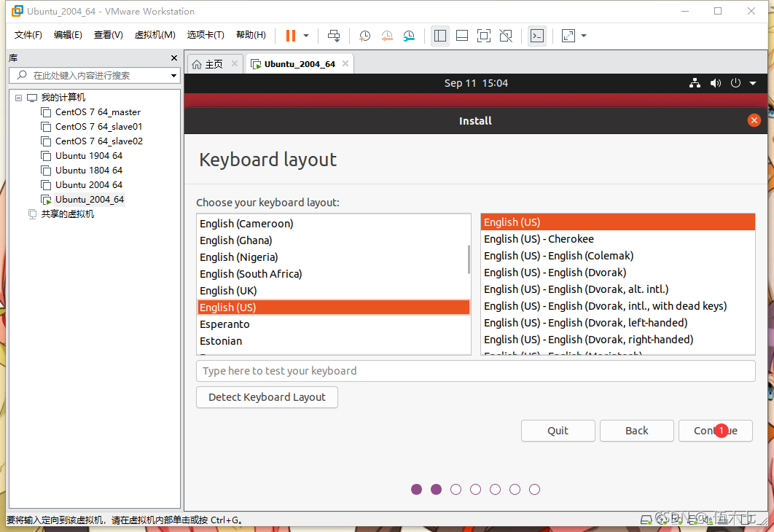Select English (US) in the left layout list
Screen dimensions: 774x532
click(x=333, y=308)
